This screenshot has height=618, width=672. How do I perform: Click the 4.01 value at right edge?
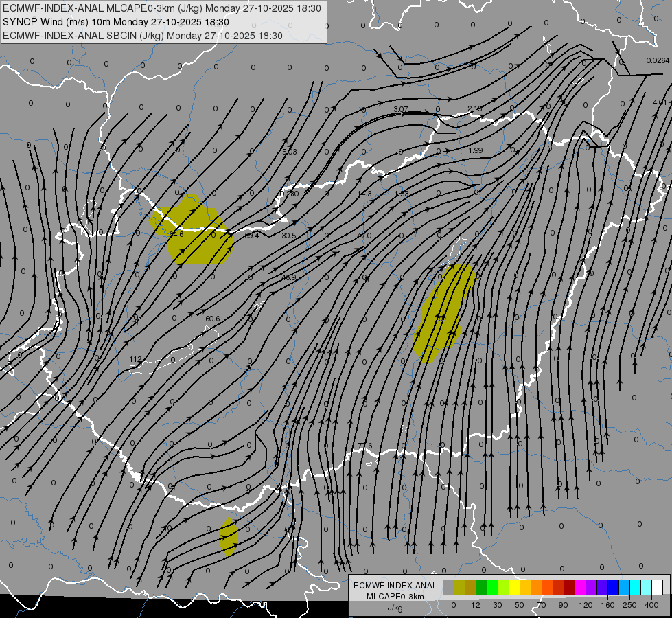[660, 102]
